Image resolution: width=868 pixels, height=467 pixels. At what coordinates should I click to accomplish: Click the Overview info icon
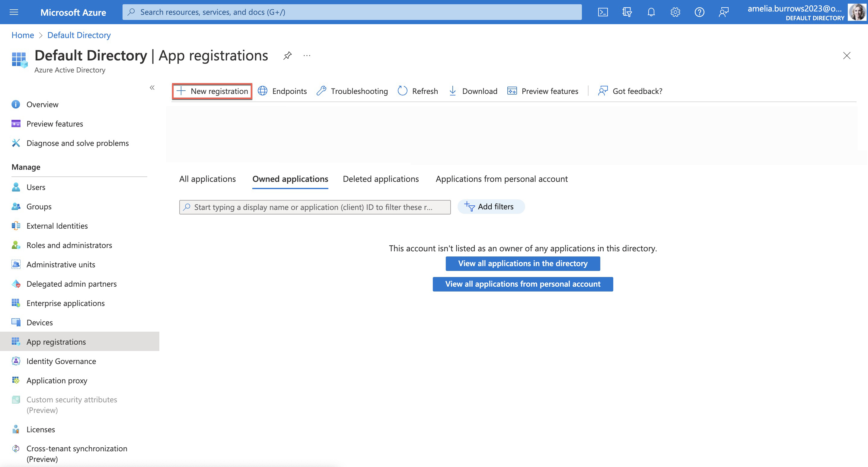(x=16, y=105)
